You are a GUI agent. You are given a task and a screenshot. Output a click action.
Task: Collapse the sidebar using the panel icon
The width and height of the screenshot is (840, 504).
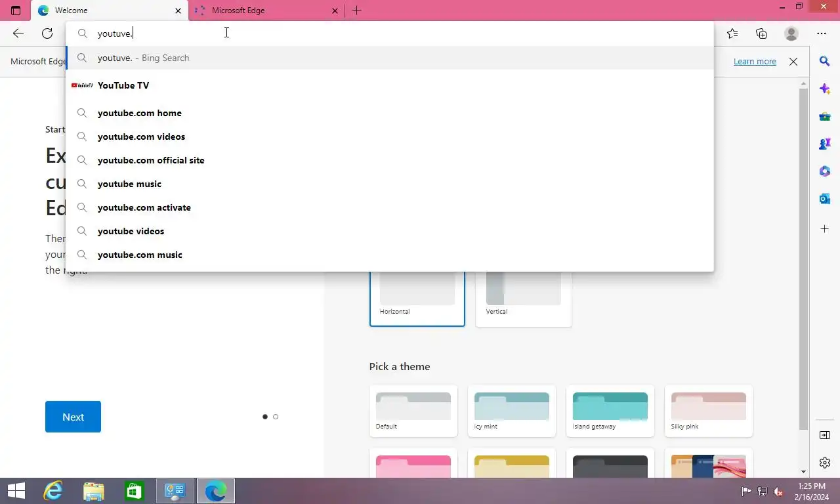click(825, 435)
